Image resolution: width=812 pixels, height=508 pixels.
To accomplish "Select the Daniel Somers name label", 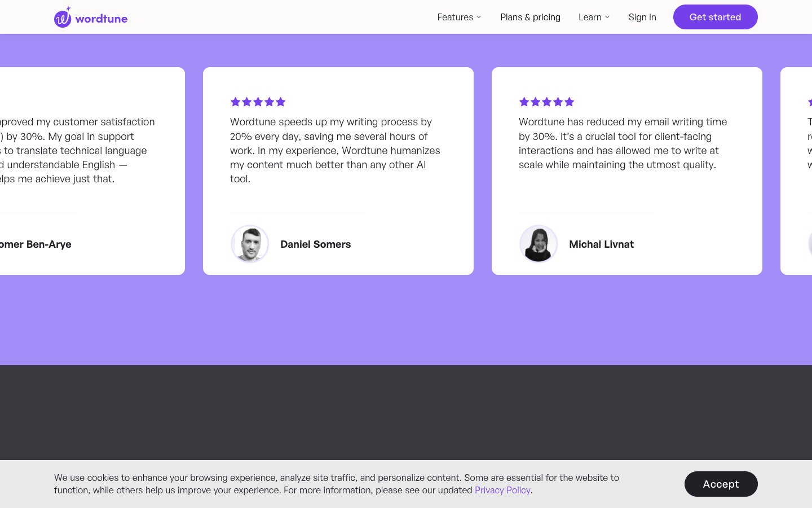I will click(x=315, y=244).
